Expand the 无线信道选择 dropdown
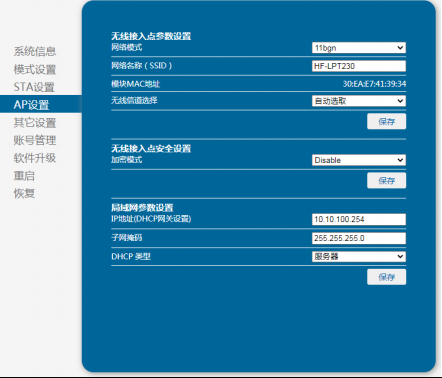 pos(359,101)
